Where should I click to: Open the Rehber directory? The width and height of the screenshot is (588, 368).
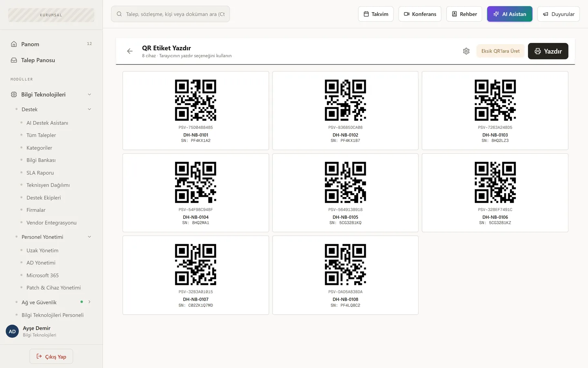464,14
